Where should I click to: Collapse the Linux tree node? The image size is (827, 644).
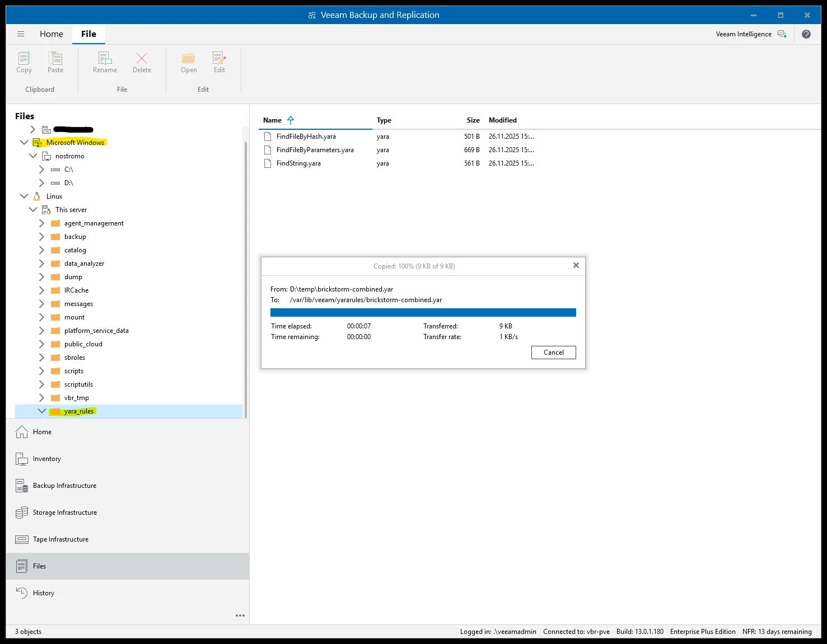[24, 196]
